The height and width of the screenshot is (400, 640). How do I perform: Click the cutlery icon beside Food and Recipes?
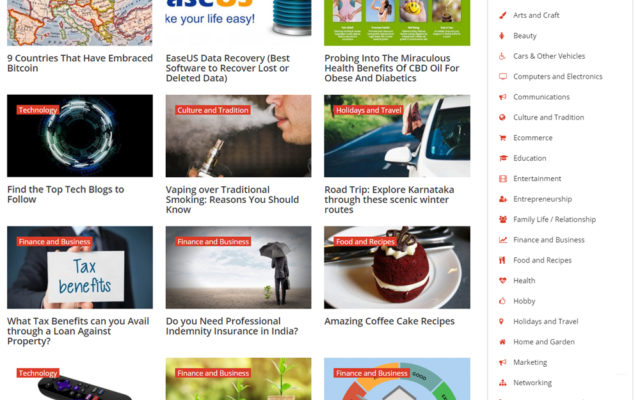(502, 260)
